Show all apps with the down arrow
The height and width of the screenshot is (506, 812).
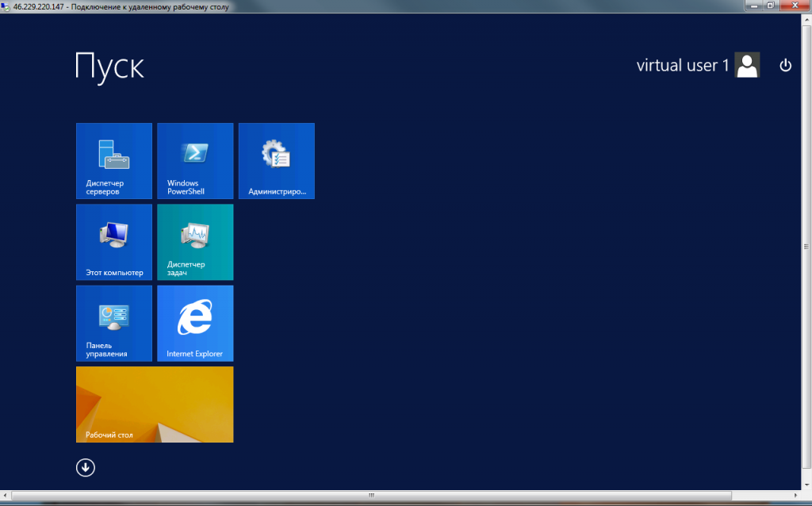pos(86,468)
